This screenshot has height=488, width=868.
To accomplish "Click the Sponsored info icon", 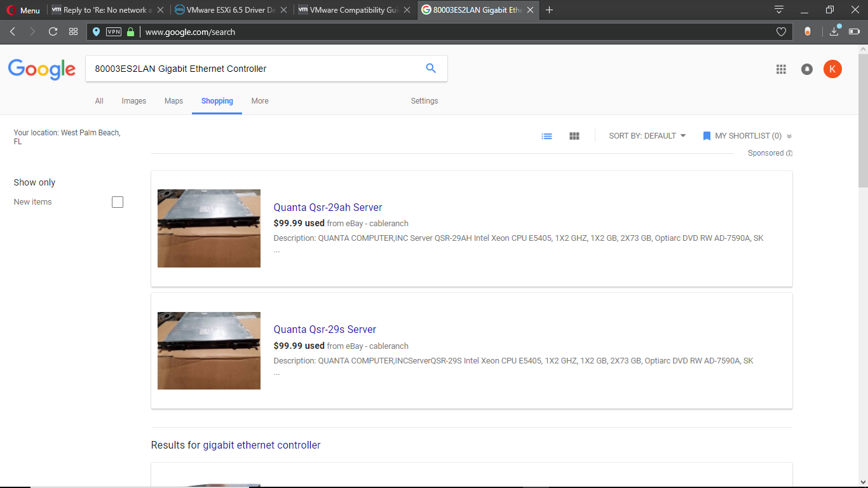I will [789, 153].
